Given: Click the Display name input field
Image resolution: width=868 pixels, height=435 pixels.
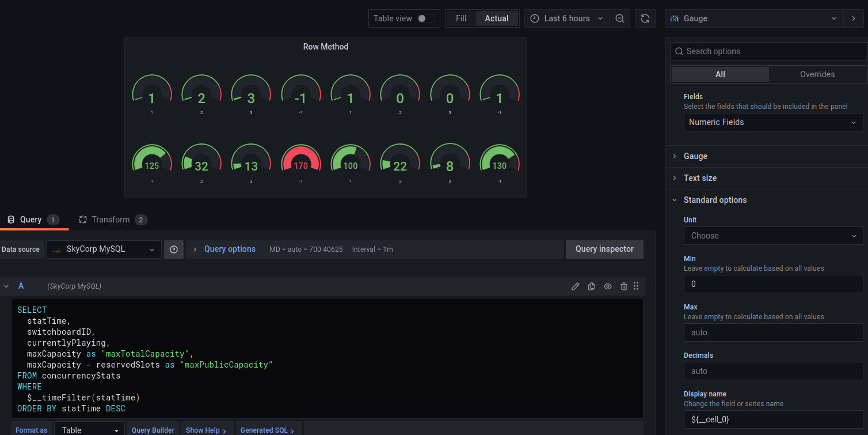Looking at the screenshot, I should point(773,419).
